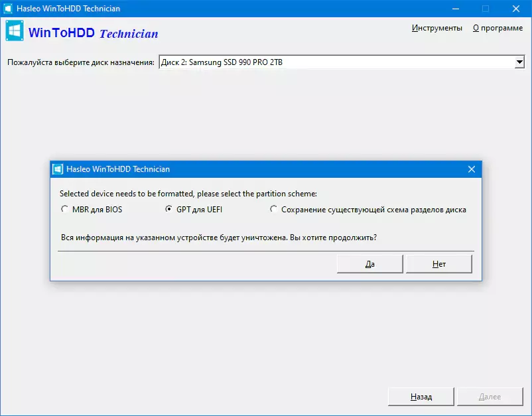The height and width of the screenshot is (416, 532).
Task: Click the greyed-out Далее button
Action: coord(490,397)
